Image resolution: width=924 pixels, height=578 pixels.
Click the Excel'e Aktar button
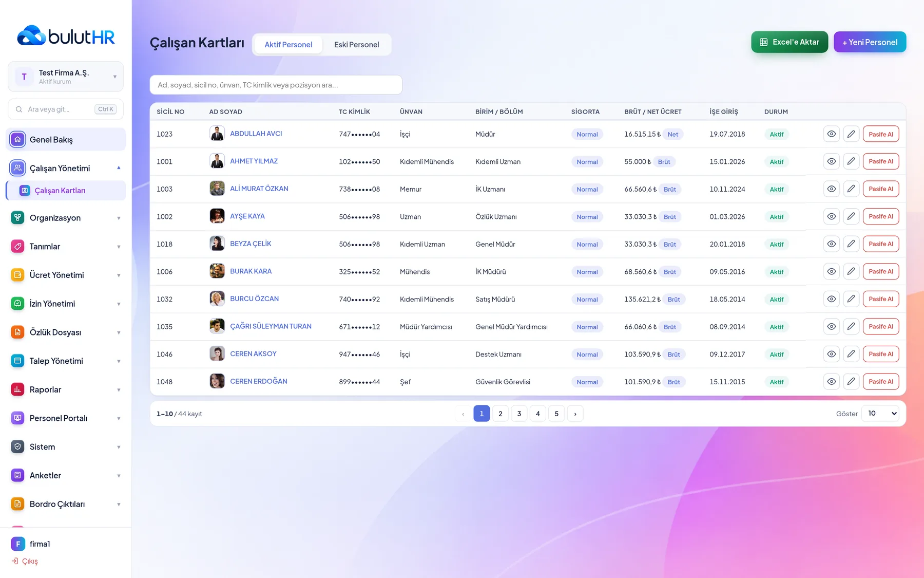click(790, 42)
